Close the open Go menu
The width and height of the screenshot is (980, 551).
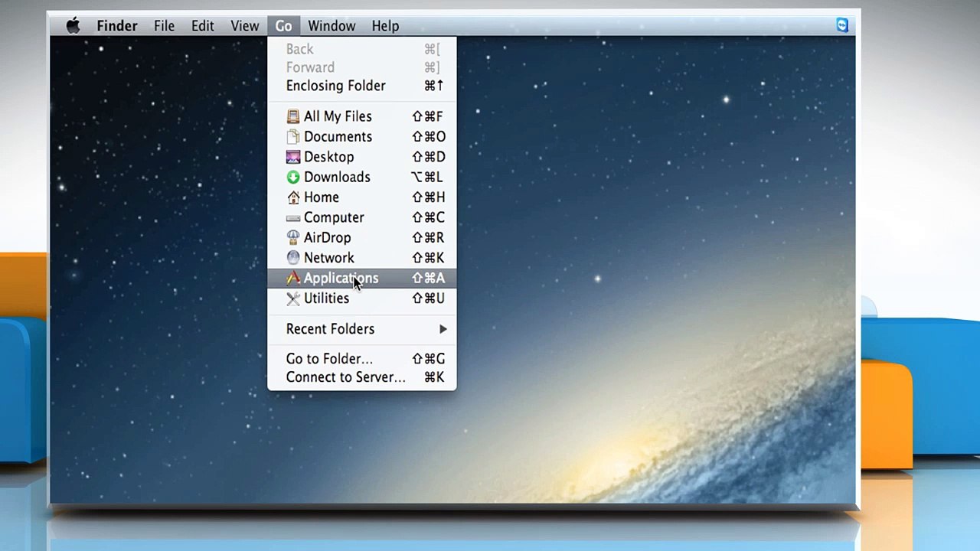(x=283, y=26)
